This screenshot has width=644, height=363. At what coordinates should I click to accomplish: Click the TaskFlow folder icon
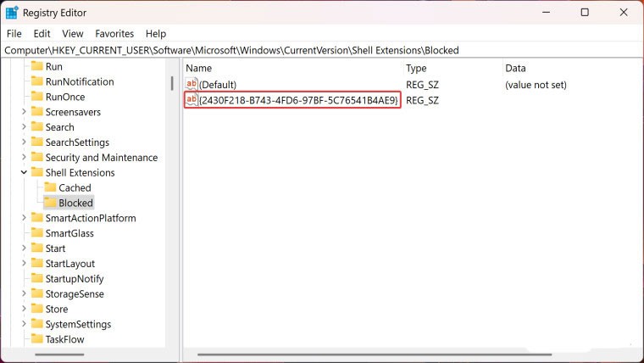click(36, 339)
